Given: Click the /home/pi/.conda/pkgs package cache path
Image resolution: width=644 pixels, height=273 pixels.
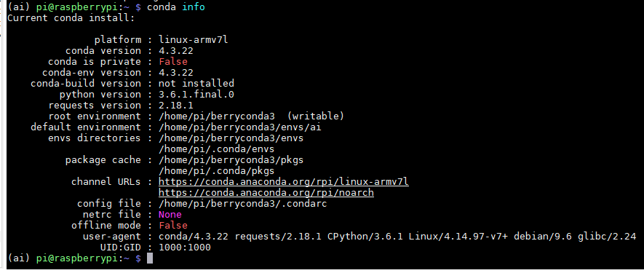Looking at the screenshot, I should pos(216,170).
